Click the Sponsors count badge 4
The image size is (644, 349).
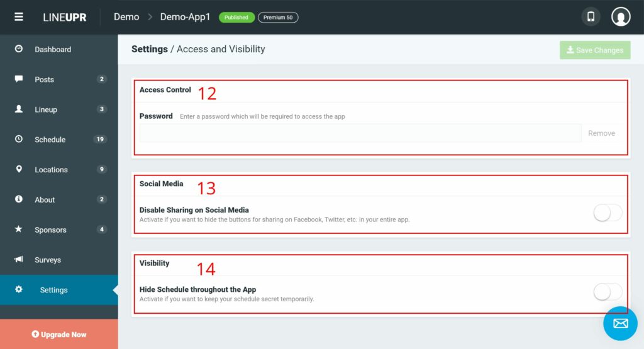tap(101, 229)
